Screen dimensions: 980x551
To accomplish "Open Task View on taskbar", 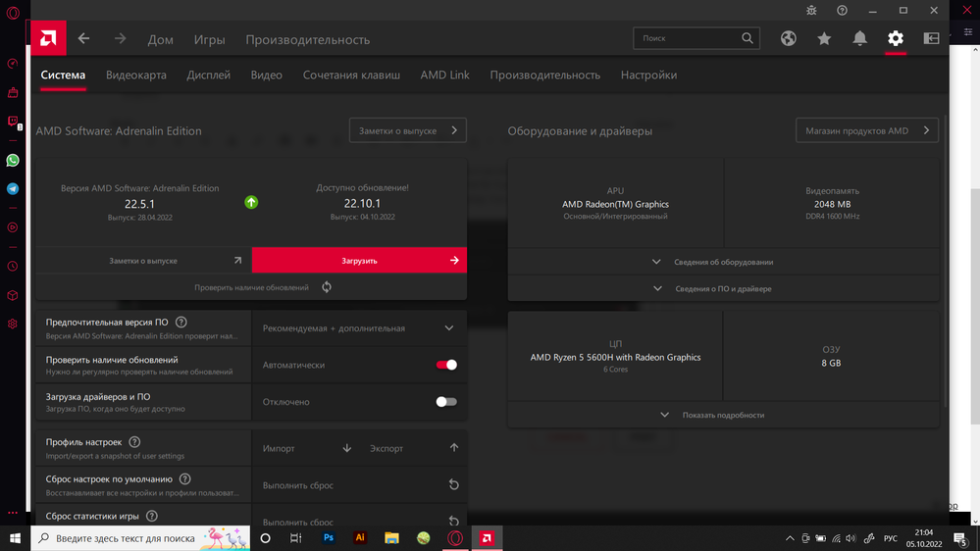I will click(296, 538).
